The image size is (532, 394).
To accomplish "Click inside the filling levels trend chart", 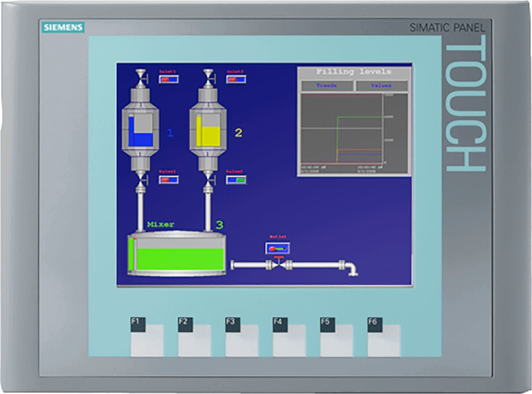I will 342,129.
